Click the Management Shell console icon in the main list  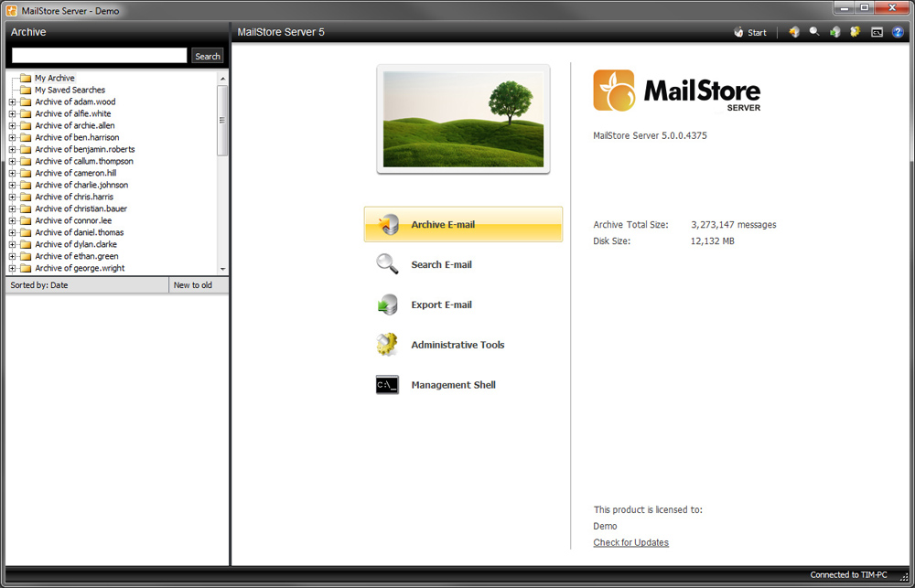click(387, 385)
